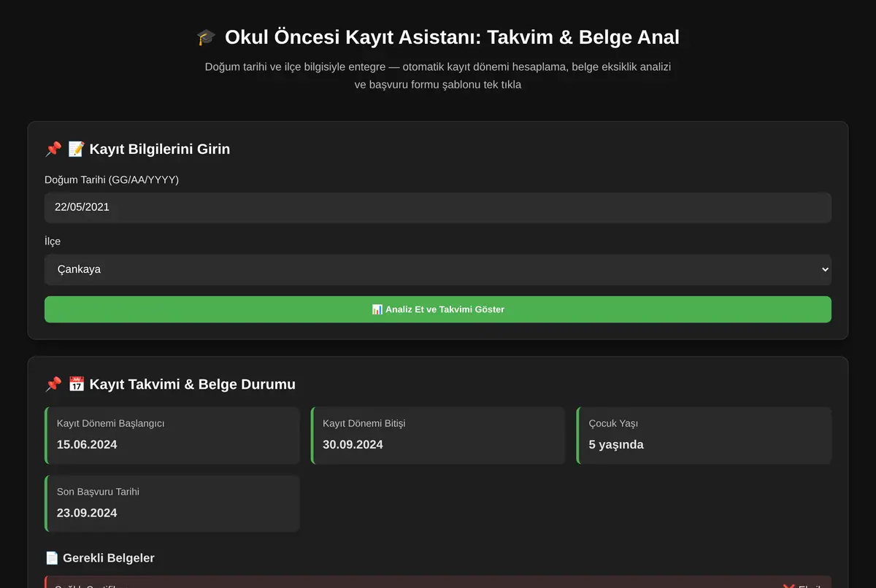
Task: Click the İlçe field label
Action: pos(53,241)
